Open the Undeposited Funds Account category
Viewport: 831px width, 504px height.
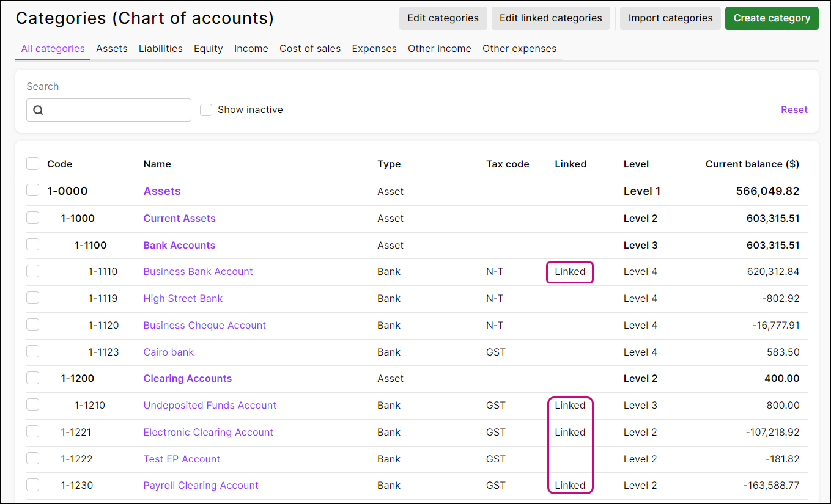pyautogui.click(x=210, y=405)
